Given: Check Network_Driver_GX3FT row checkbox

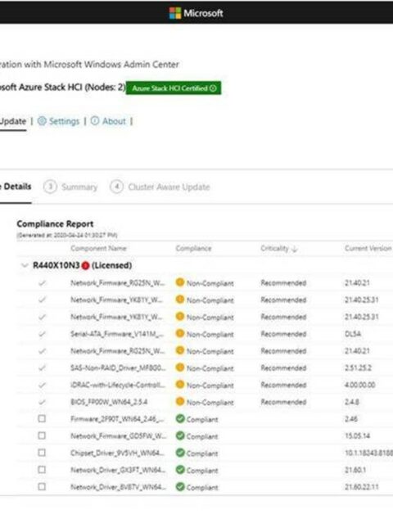Looking at the screenshot, I should (42, 470).
